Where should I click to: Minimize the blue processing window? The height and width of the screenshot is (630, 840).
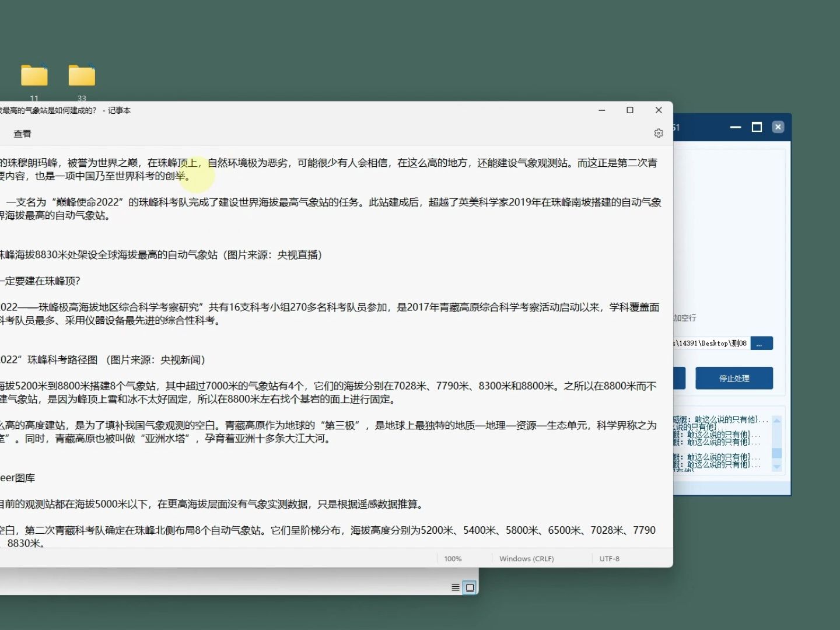[736, 127]
